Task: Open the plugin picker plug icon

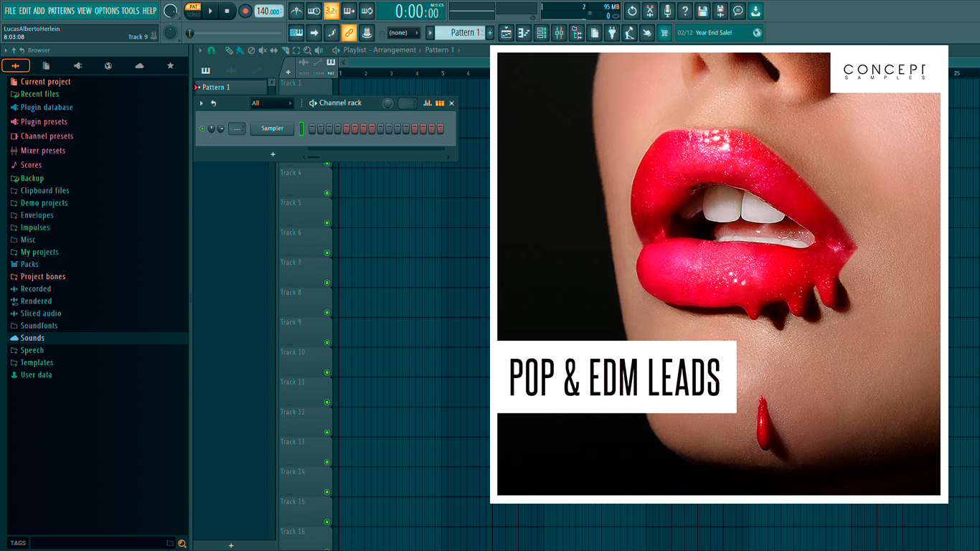Action: tap(612, 32)
